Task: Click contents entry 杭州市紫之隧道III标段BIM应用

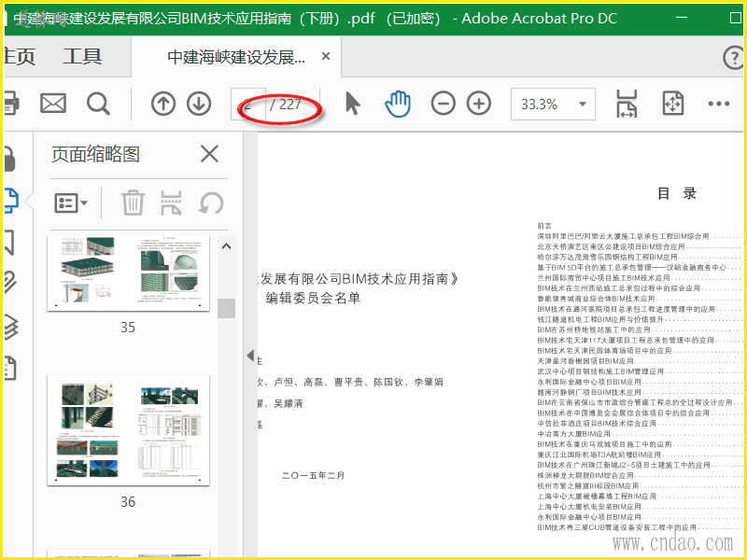Action: pyautogui.click(x=588, y=485)
